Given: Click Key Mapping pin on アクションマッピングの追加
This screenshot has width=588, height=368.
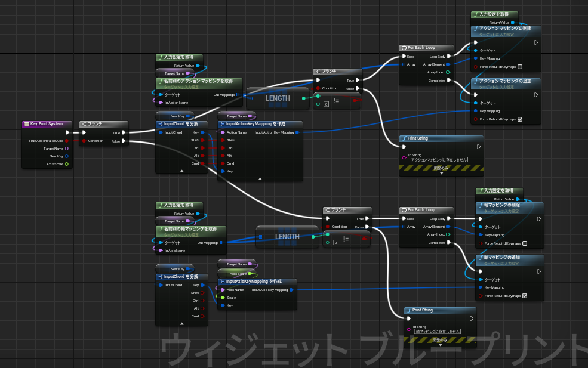Looking at the screenshot, I should point(476,111).
